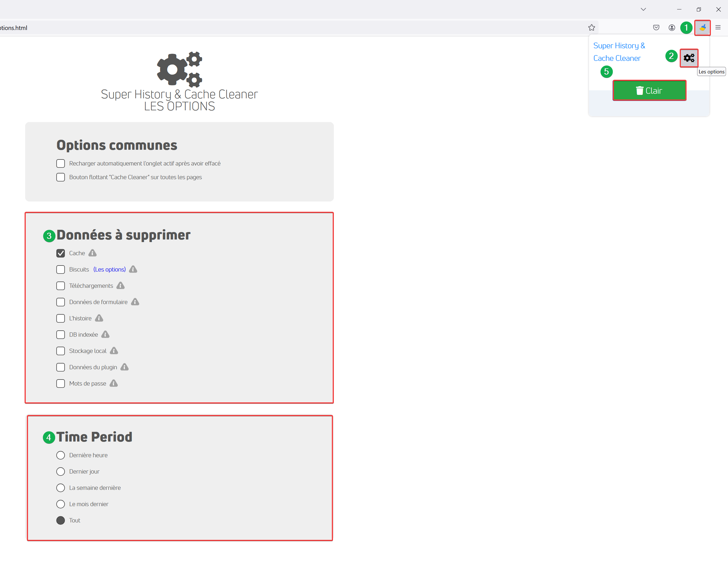Click the info icon beside Cache
This screenshot has width=728, height=567.
(92, 253)
